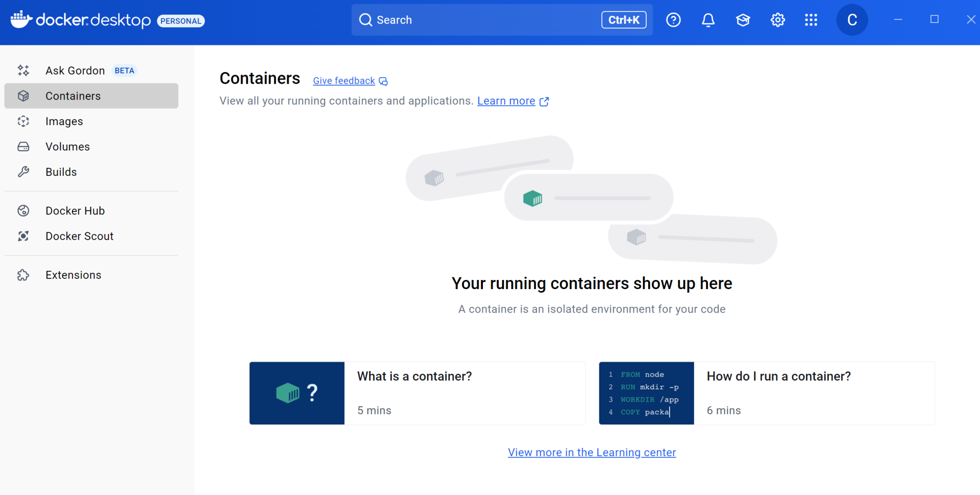
Task: Open the Builds section
Action: point(61,172)
